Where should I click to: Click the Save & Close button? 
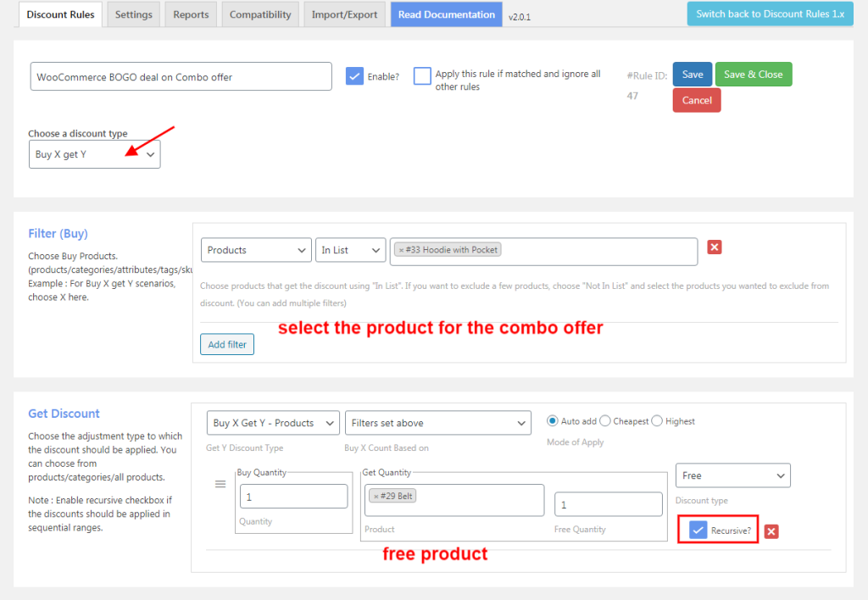tap(753, 74)
